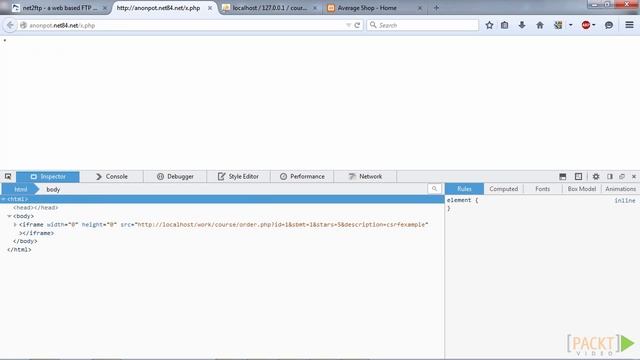The width and height of the screenshot is (640, 360).
Task: Go to Home page icon
Action: (540, 25)
